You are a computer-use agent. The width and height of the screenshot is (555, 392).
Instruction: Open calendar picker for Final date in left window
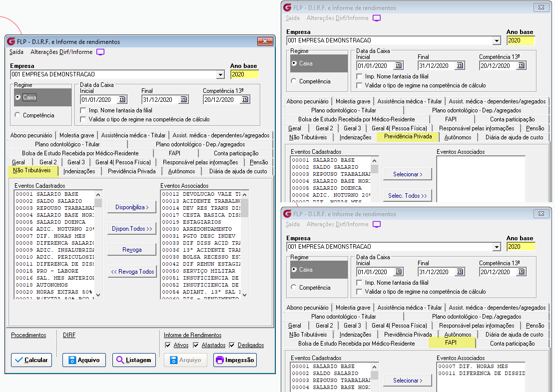point(183,100)
